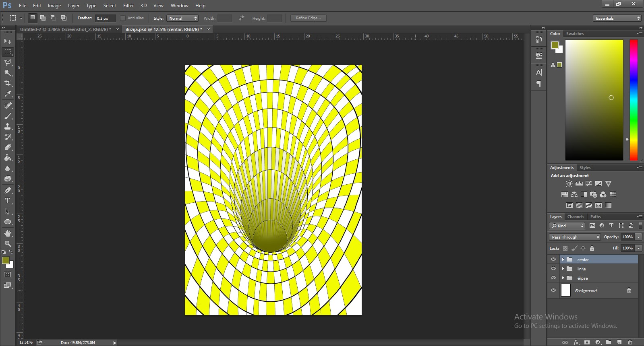
Task: Select the Paint Bucket tool
Action: 8,158
